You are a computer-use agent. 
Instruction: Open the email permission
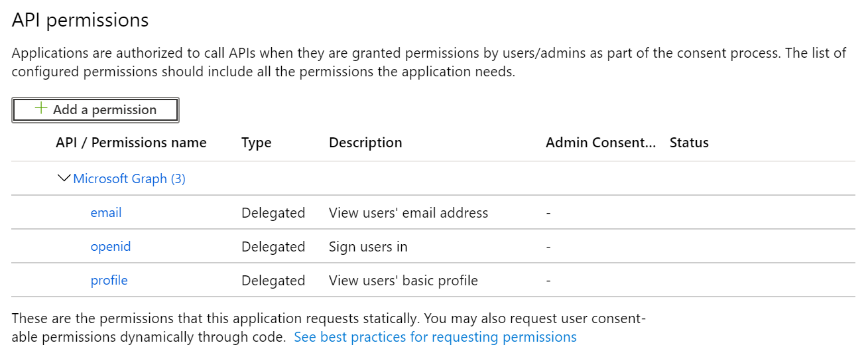pos(106,213)
